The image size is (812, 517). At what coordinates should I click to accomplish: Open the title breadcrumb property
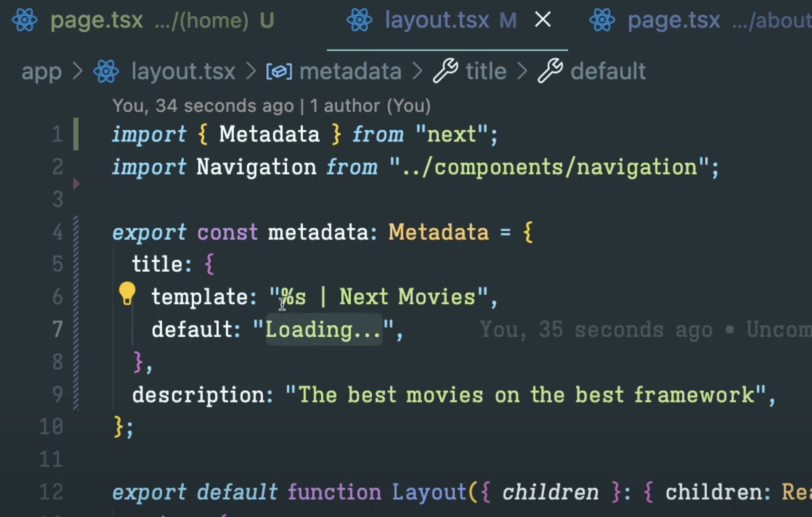pos(486,71)
